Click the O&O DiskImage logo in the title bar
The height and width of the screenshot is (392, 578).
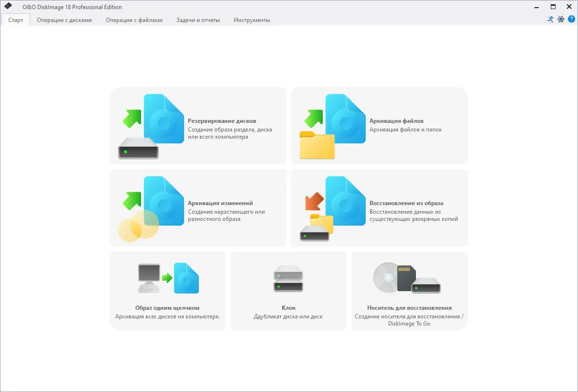point(8,7)
